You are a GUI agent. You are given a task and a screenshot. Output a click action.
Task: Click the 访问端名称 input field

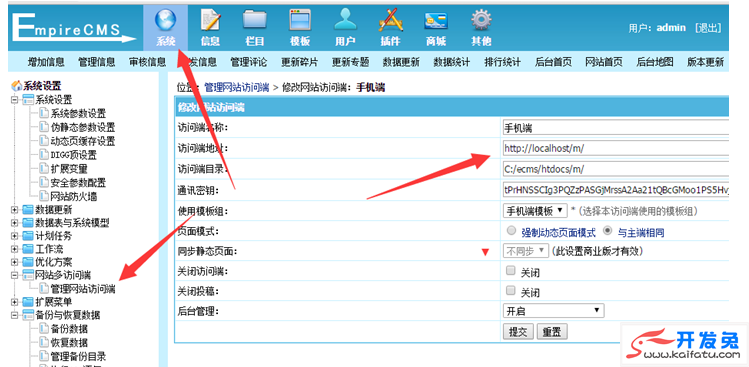[x=616, y=128]
